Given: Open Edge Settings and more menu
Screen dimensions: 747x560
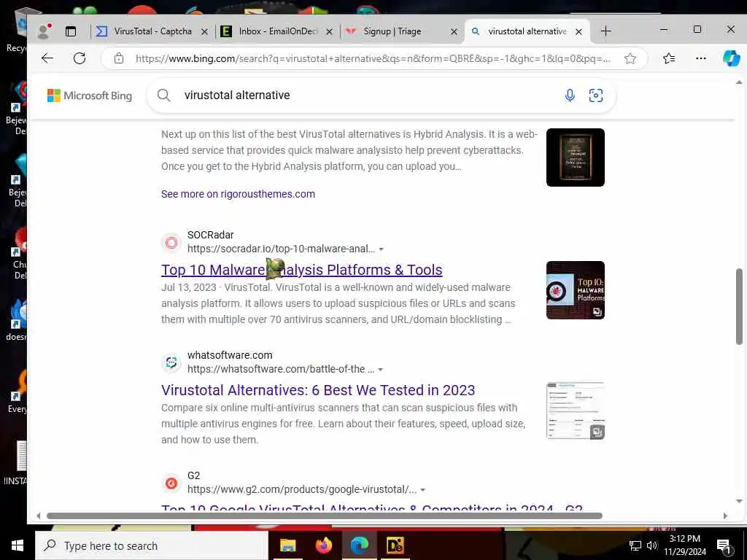Looking at the screenshot, I should pos(701,58).
